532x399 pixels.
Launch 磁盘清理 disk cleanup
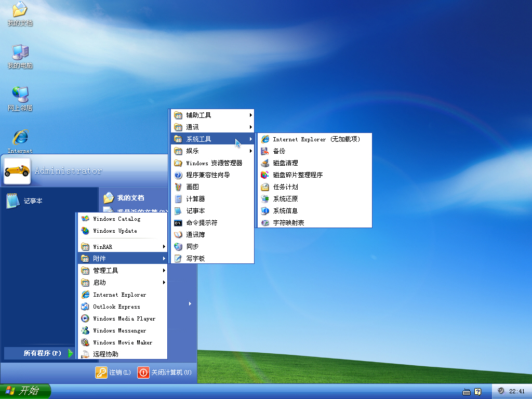(315, 163)
